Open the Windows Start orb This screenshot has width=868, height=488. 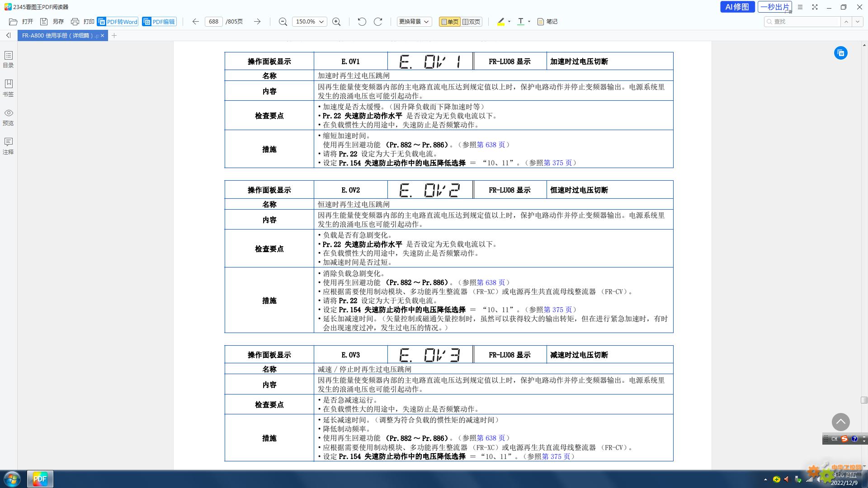[12, 479]
